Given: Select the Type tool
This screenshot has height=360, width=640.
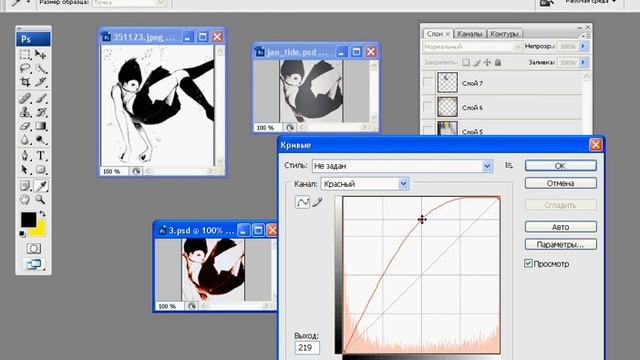Looking at the screenshot, I should click(40, 156).
